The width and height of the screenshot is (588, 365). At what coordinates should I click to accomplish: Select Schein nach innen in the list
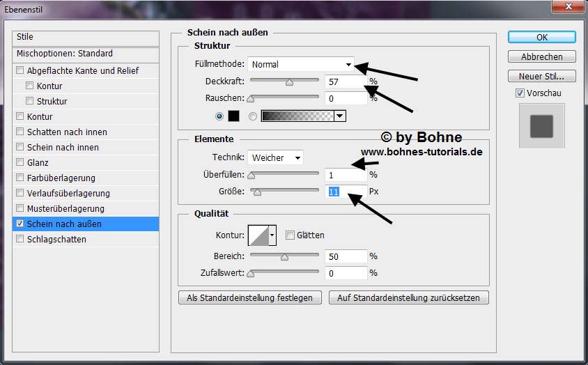(63, 148)
